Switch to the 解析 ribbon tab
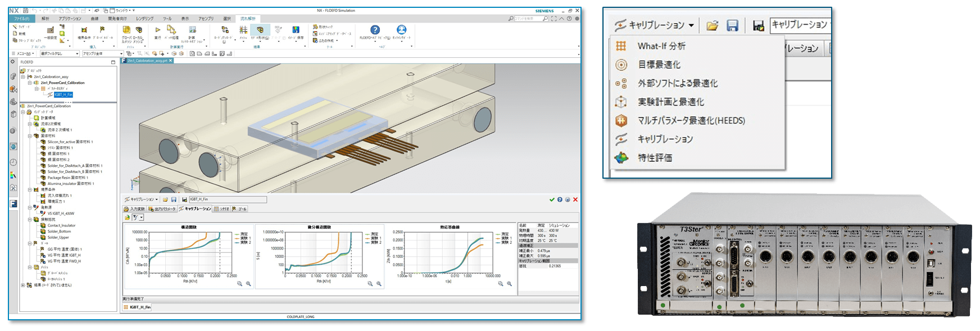The image size is (980, 331). click(45, 19)
